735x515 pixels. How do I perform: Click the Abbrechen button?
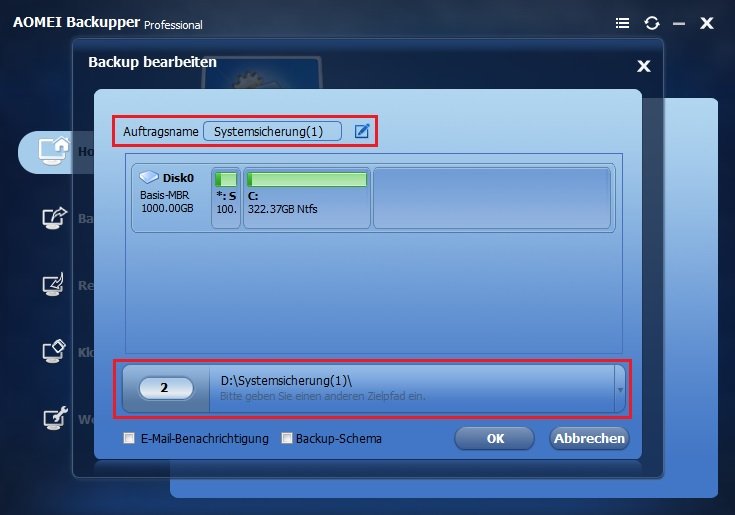point(589,438)
